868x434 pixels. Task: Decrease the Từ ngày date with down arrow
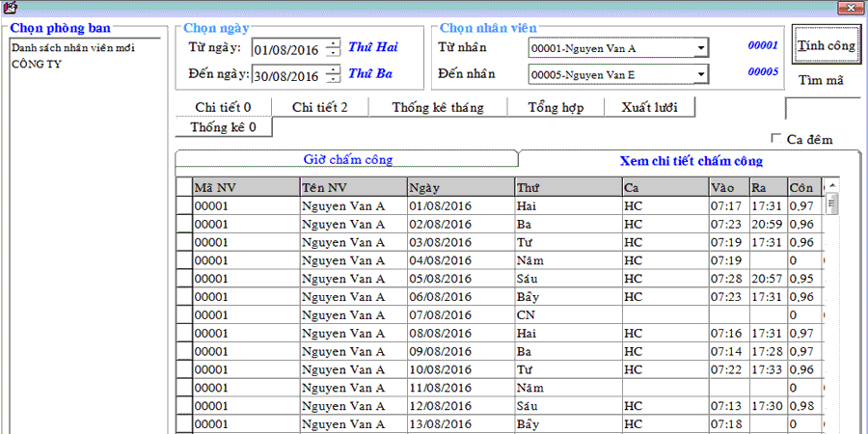[332, 53]
